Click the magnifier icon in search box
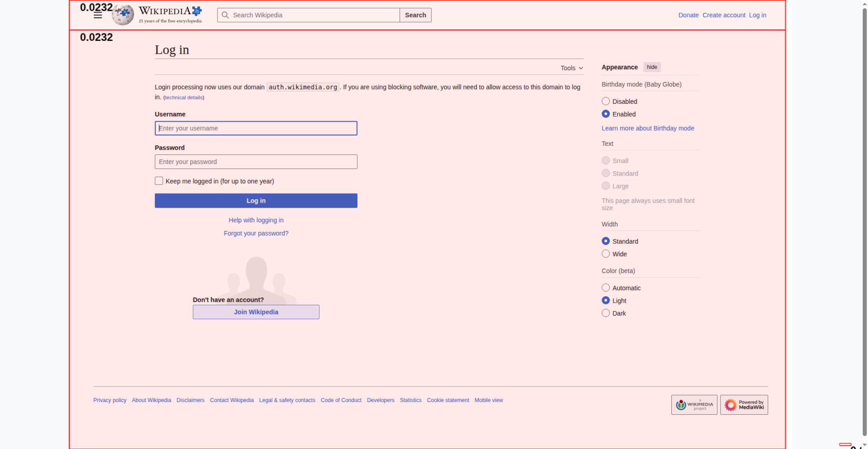Screen dimensions: 868x449 225,15
